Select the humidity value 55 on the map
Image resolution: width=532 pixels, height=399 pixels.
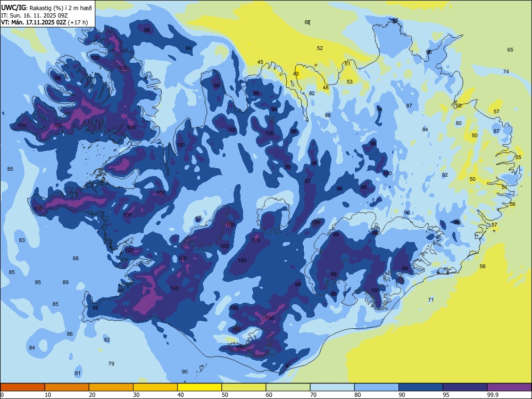(518, 157)
